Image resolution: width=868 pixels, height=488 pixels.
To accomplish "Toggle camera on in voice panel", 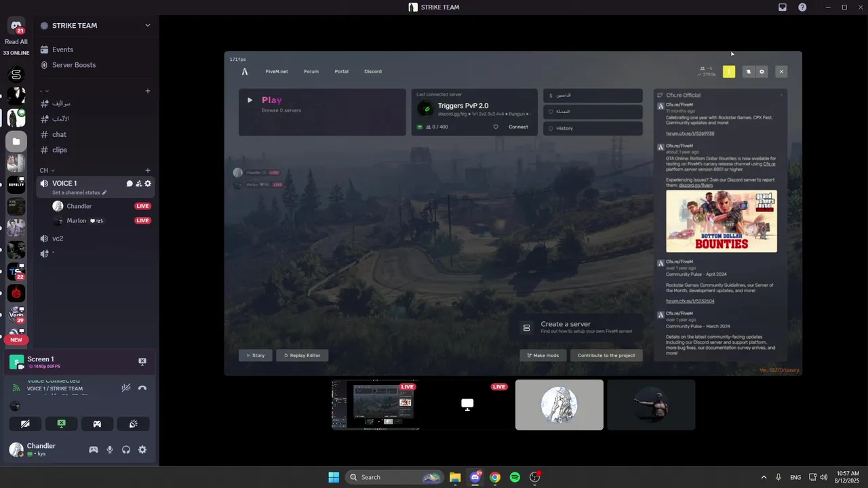I will pyautogui.click(x=25, y=424).
